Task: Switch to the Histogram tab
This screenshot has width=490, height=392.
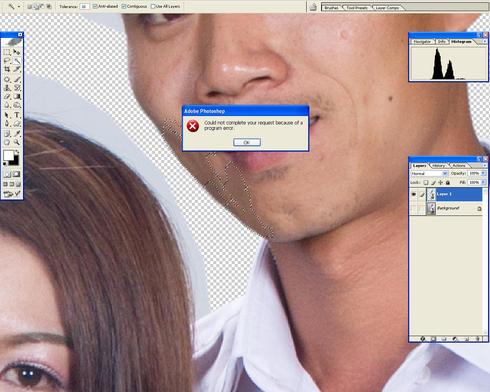Action: (x=462, y=42)
